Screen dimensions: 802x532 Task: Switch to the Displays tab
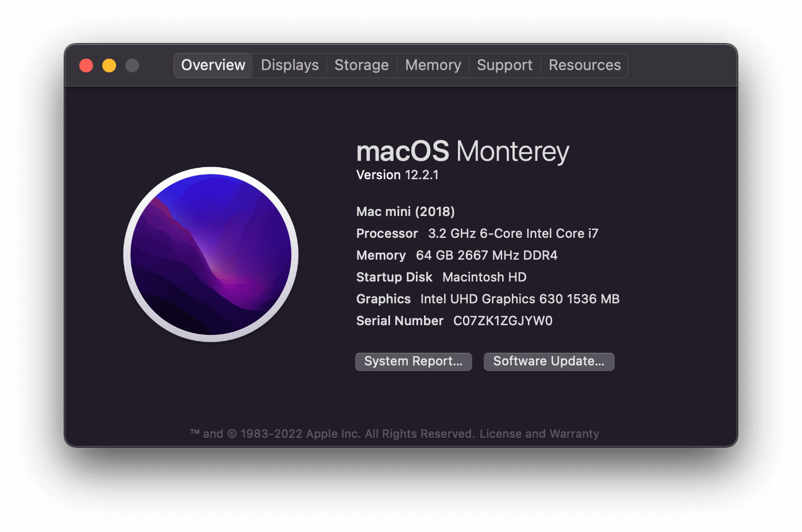(290, 65)
